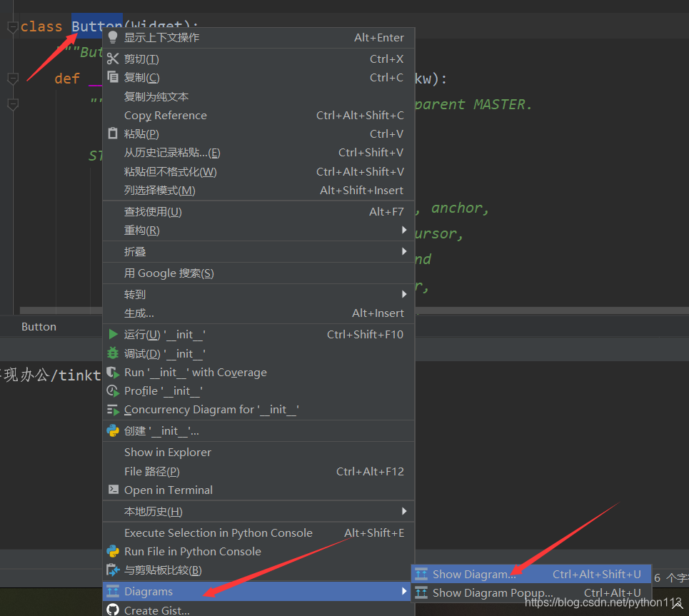The width and height of the screenshot is (689, 616).
Task: Click the Show Diagram Popup icon
Action: pos(421,592)
